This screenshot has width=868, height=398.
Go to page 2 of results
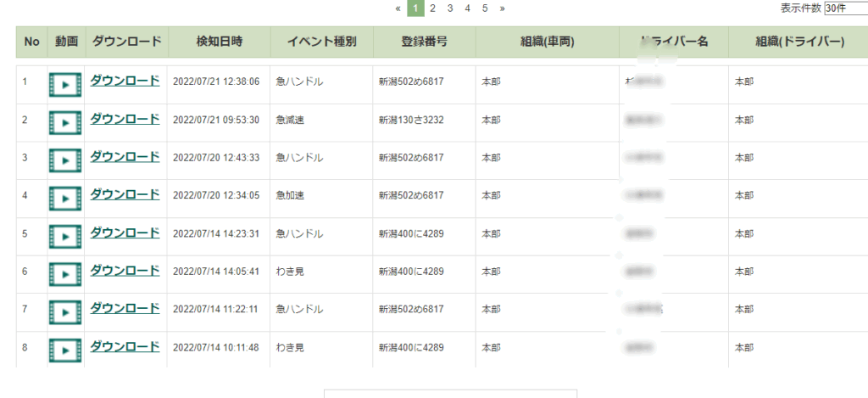tap(432, 8)
